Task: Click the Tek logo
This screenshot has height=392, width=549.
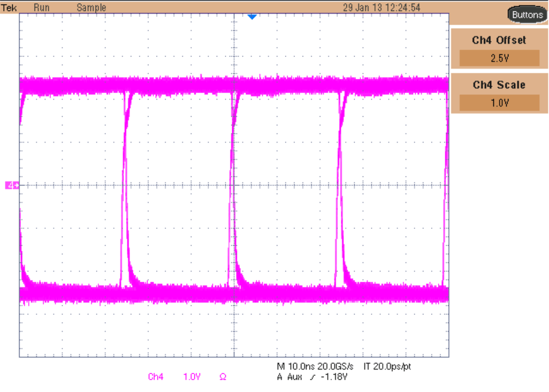Action: [x=9, y=7]
